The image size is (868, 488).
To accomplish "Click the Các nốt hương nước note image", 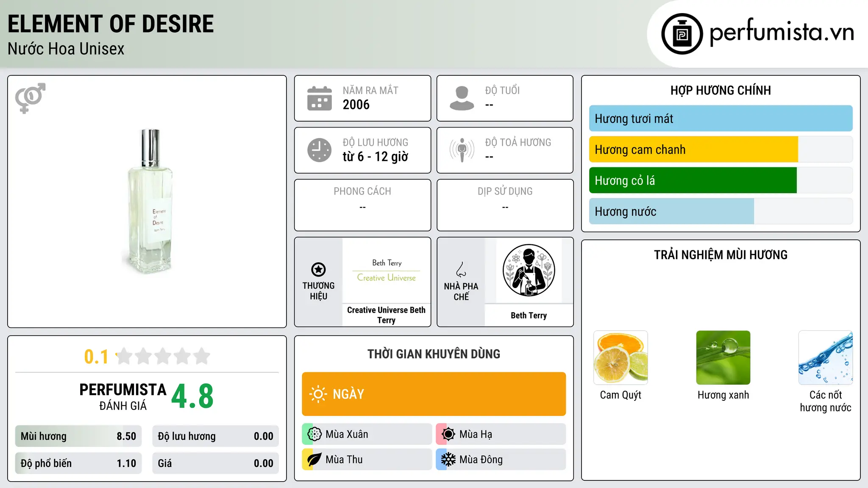I will coord(826,358).
